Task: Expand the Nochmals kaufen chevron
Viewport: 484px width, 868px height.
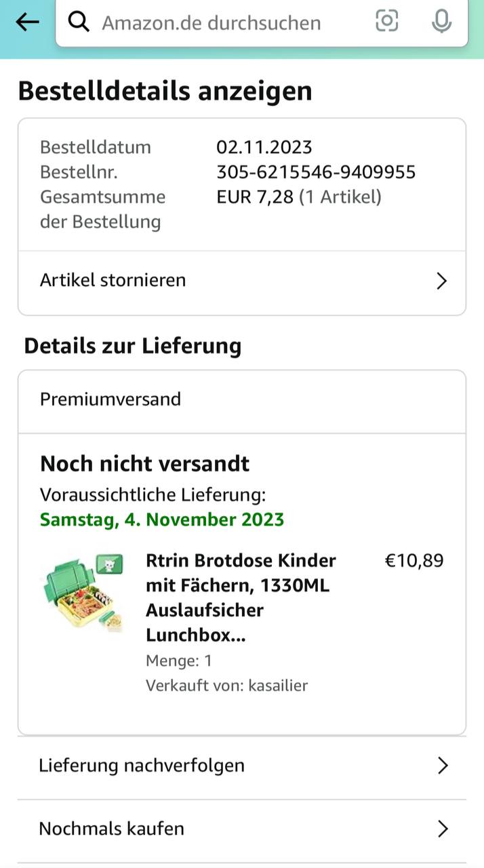Action: [x=443, y=829]
